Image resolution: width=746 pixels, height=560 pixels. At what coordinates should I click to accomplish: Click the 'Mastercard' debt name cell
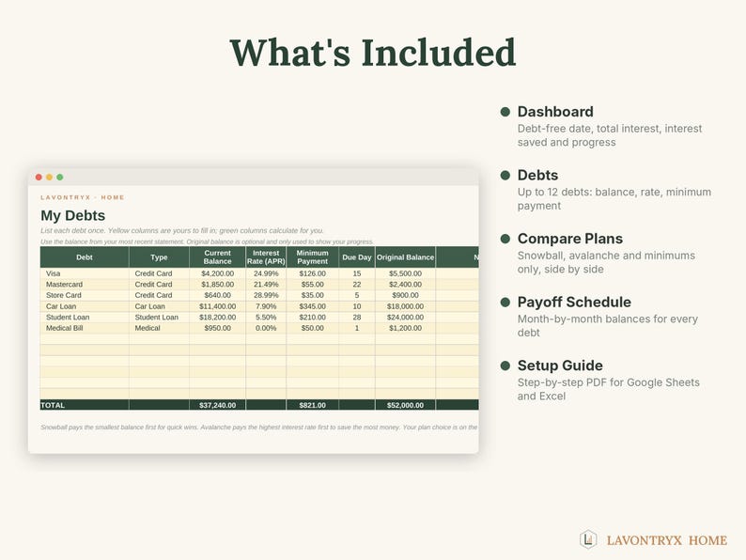coord(85,285)
